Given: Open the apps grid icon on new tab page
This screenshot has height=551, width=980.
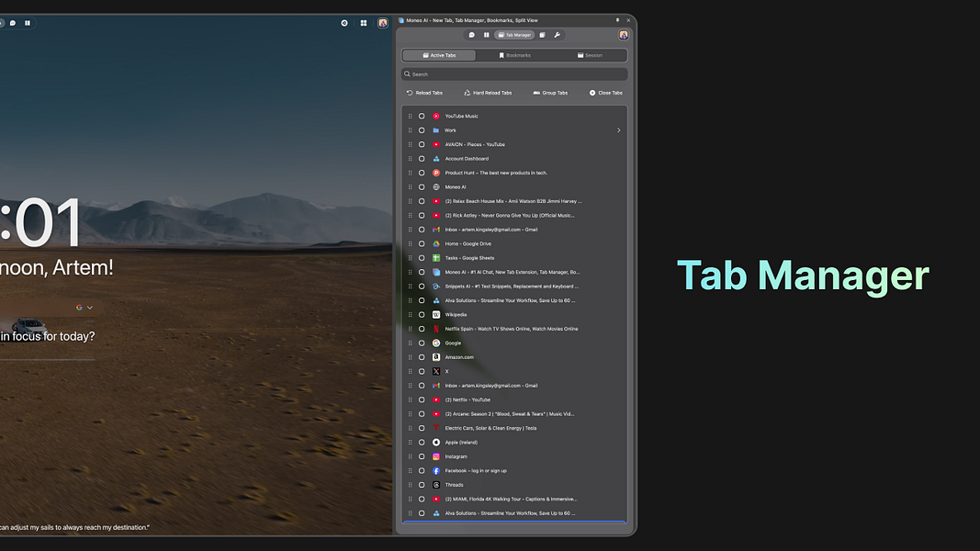Looking at the screenshot, I should pos(364,23).
